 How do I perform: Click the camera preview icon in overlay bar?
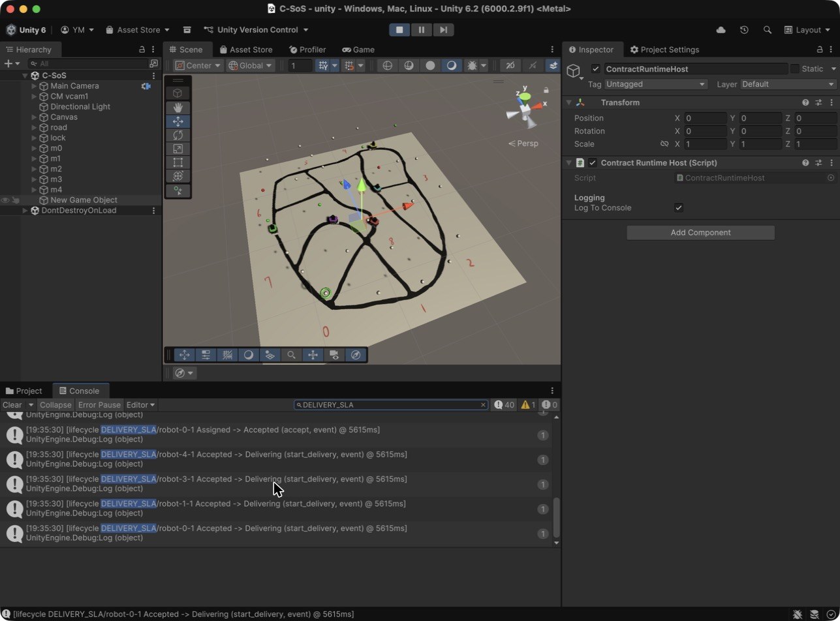[x=334, y=355]
